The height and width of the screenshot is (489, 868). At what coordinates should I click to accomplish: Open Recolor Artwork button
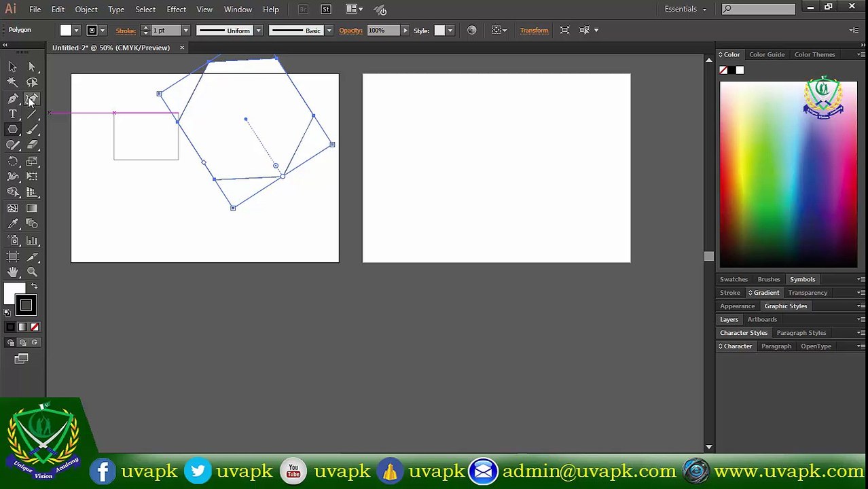click(x=471, y=30)
